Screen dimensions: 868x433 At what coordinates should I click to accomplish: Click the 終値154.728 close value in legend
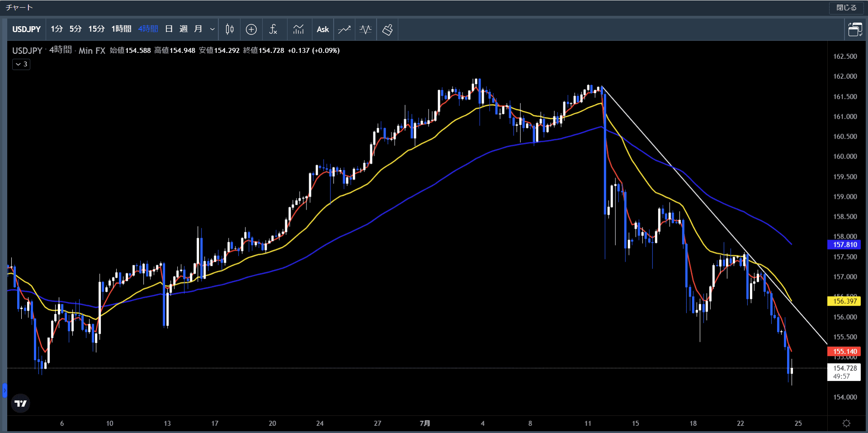[x=264, y=51]
